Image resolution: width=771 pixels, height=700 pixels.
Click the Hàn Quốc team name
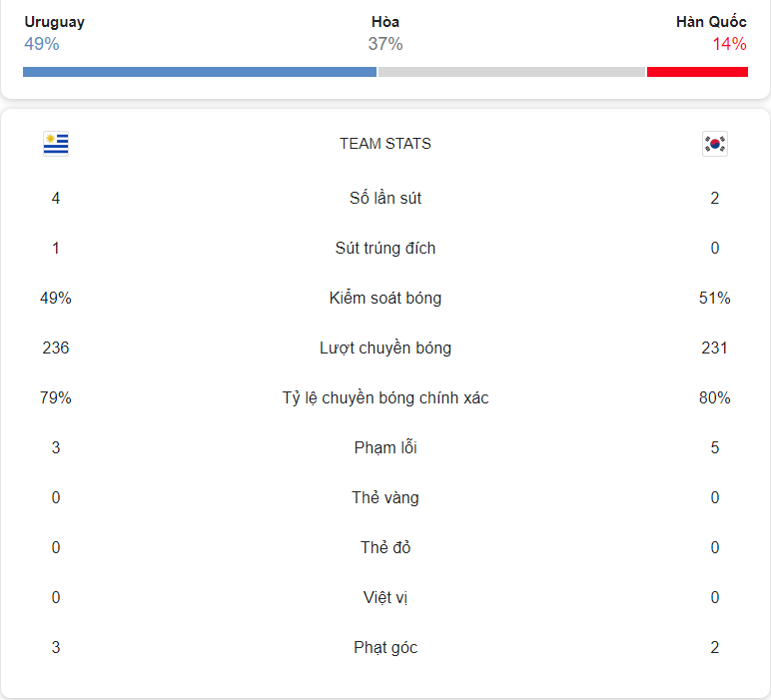coord(711,22)
